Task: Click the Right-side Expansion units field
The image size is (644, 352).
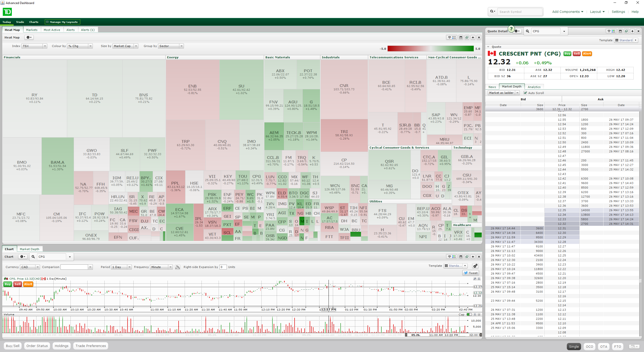Action: (x=223, y=267)
